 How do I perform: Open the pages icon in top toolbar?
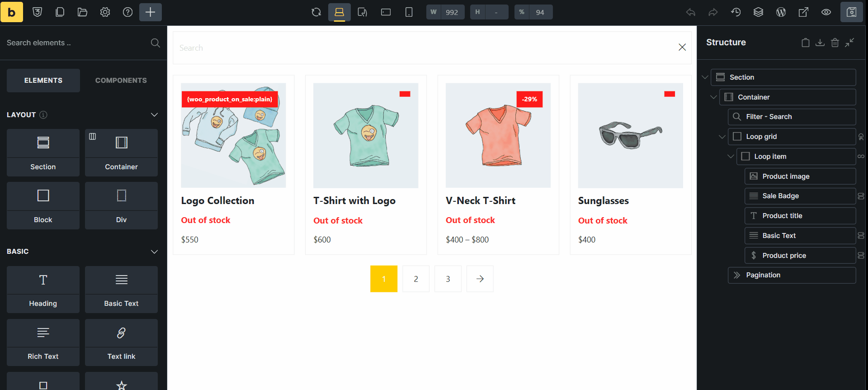(x=60, y=12)
